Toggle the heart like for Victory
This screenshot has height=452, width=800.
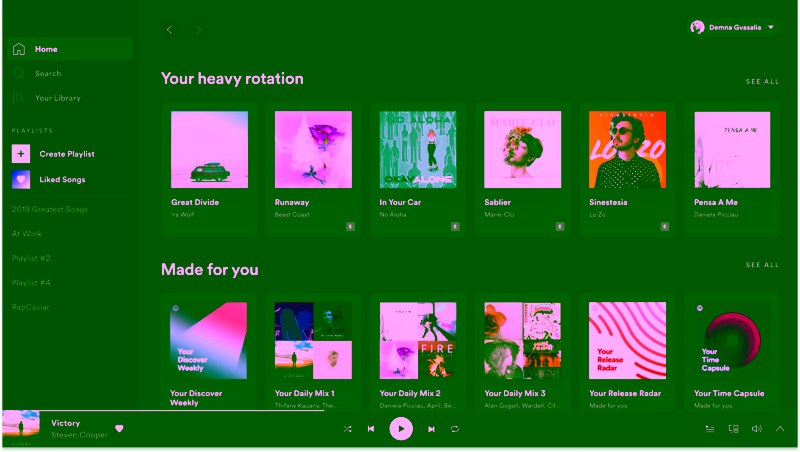[119, 429]
